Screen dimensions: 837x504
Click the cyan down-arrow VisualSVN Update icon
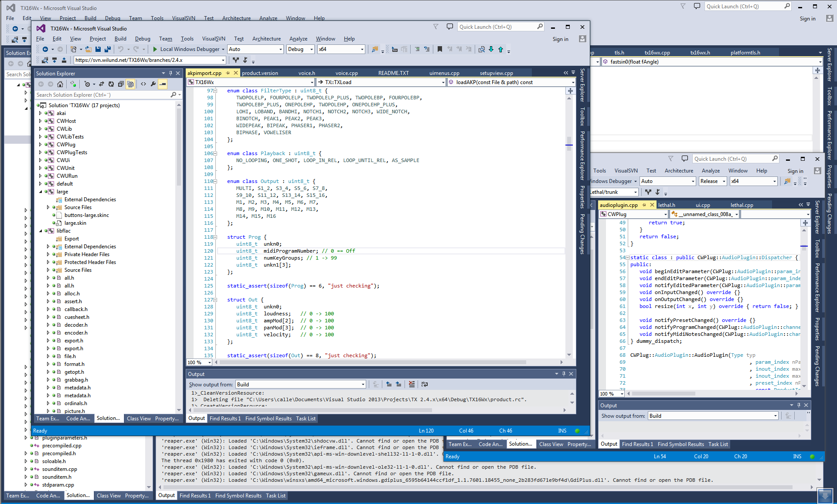tap(491, 49)
